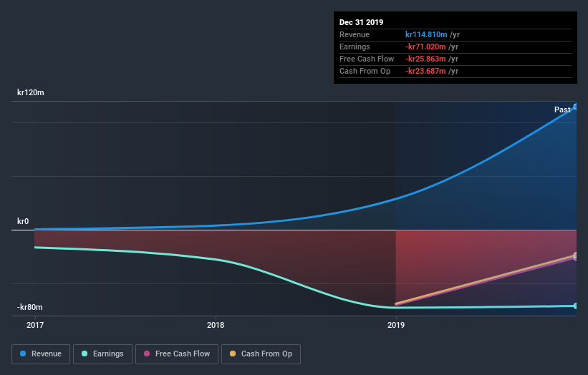588x375 pixels.
Task: Click the Earnings end data point marker
Action: (x=576, y=306)
